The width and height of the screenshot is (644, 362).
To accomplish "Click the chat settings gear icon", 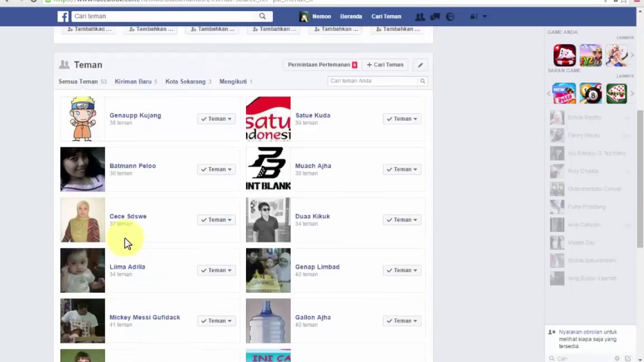I will pyautogui.click(x=617, y=358).
